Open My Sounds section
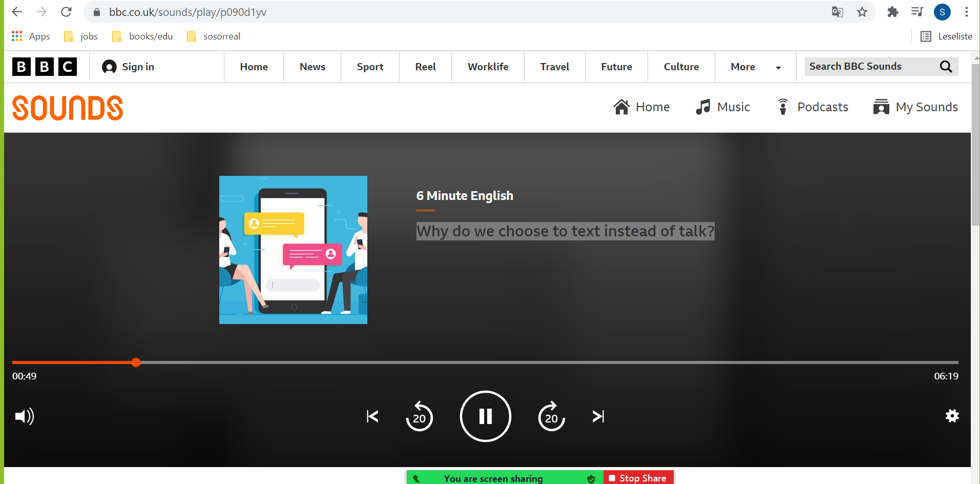The height and width of the screenshot is (484, 980). [x=915, y=107]
